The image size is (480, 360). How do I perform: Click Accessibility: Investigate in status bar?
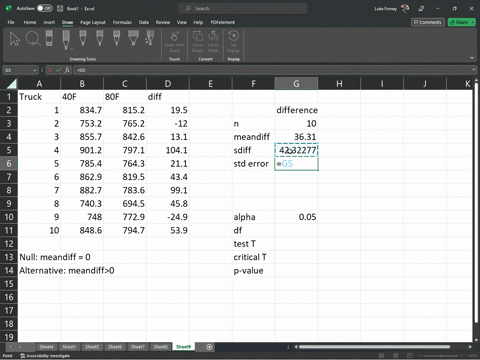coord(45,356)
